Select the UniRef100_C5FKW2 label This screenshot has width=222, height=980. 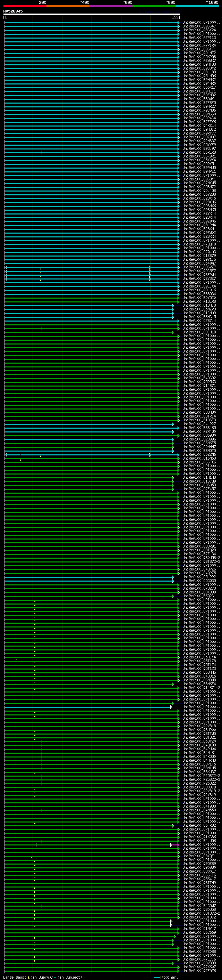(199, 825)
